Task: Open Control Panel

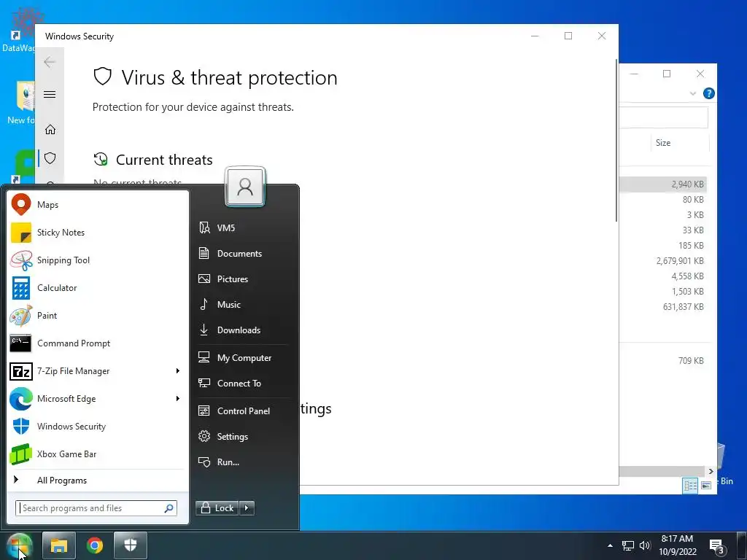Action: 244,411
